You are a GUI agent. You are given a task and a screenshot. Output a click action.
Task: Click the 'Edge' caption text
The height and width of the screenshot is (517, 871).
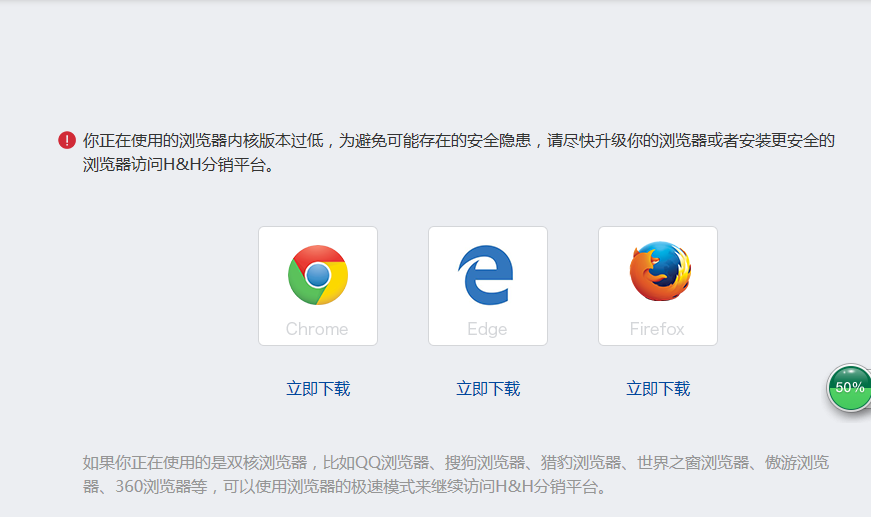point(487,329)
